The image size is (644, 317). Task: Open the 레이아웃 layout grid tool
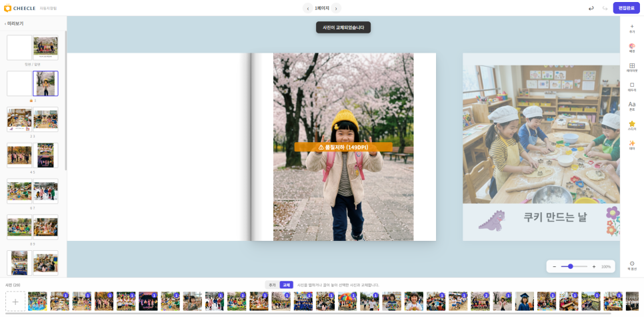632,67
